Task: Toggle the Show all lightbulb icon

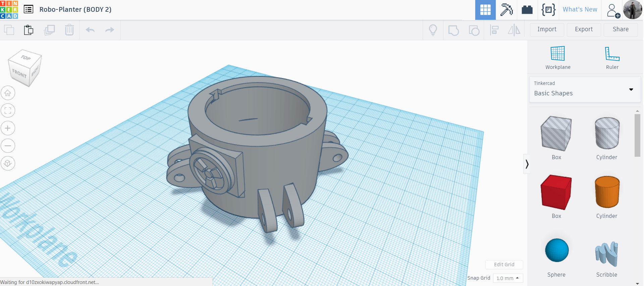Action: pyautogui.click(x=433, y=30)
